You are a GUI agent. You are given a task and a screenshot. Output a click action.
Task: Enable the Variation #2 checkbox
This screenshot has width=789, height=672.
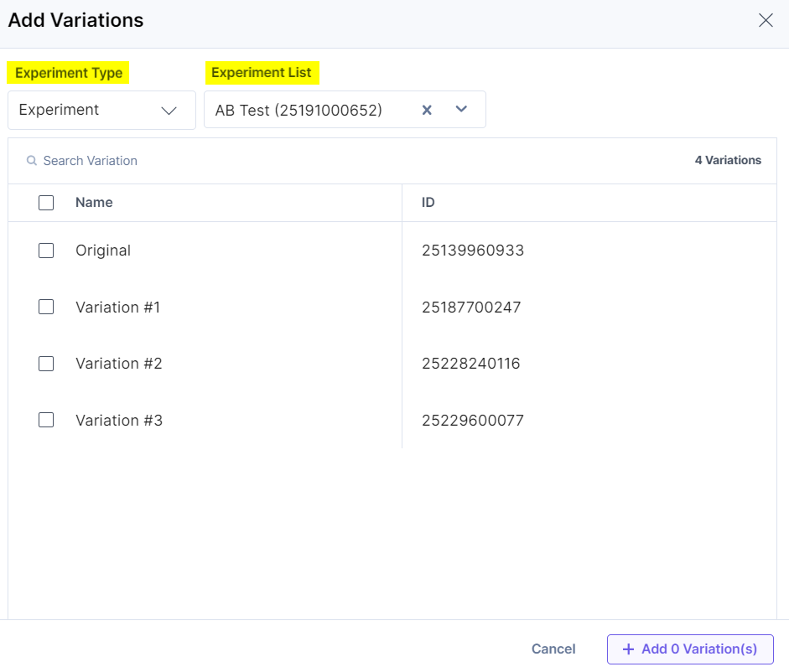[46, 363]
